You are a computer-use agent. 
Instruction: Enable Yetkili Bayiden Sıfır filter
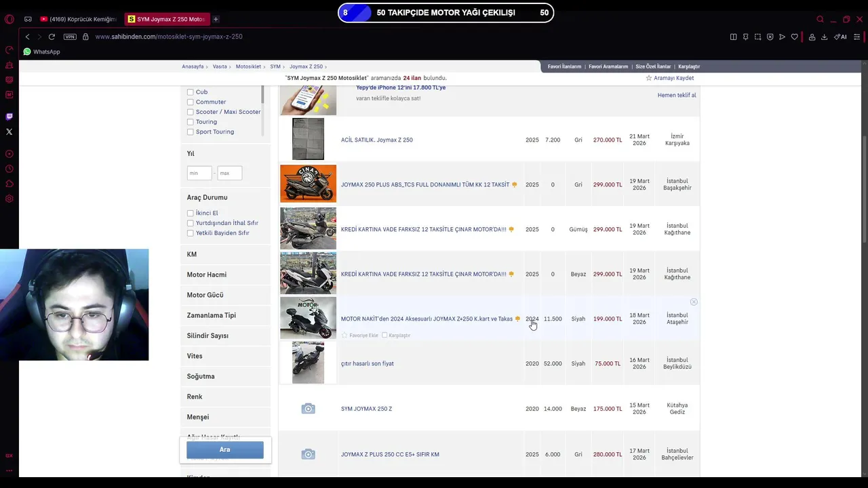(190, 233)
